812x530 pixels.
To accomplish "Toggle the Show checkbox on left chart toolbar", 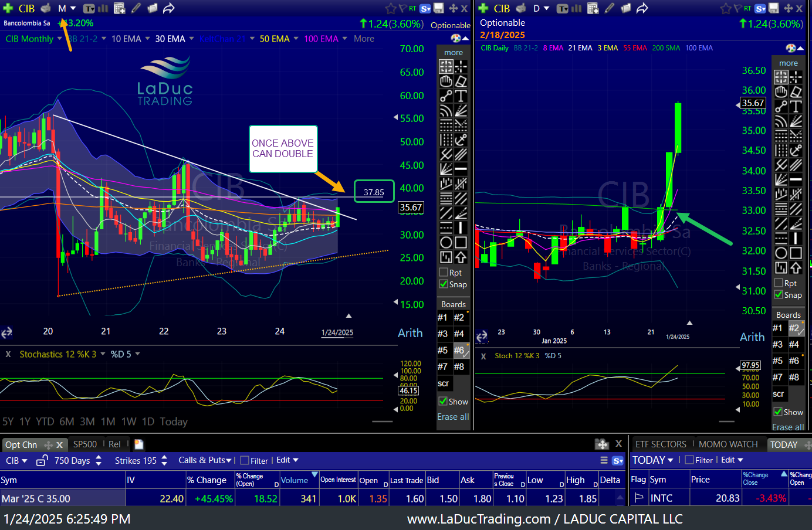I will click(443, 401).
